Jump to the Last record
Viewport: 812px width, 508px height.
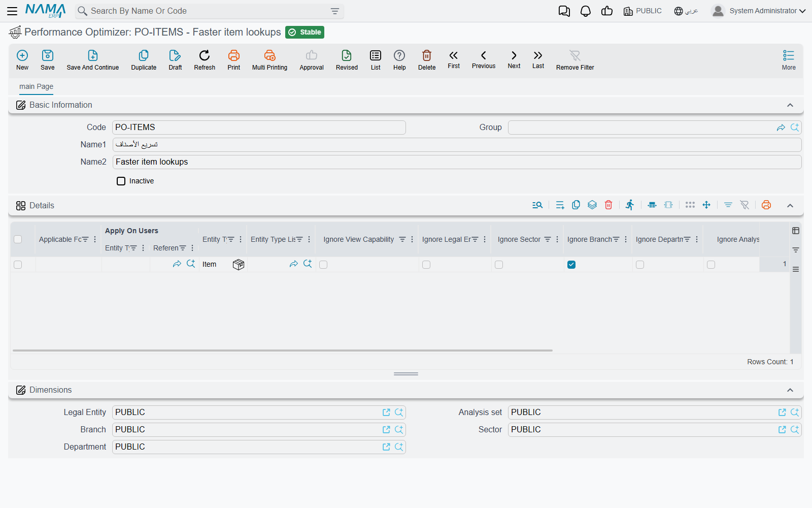tap(538, 59)
